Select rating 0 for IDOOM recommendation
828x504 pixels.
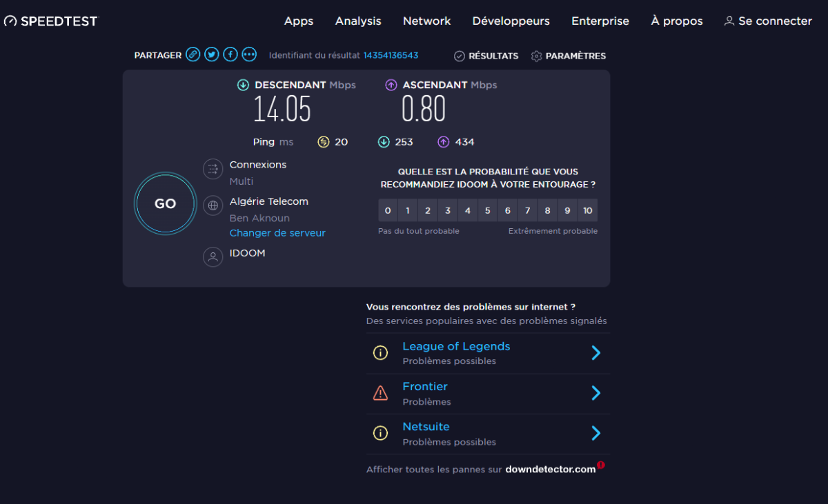tap(388, 210)
